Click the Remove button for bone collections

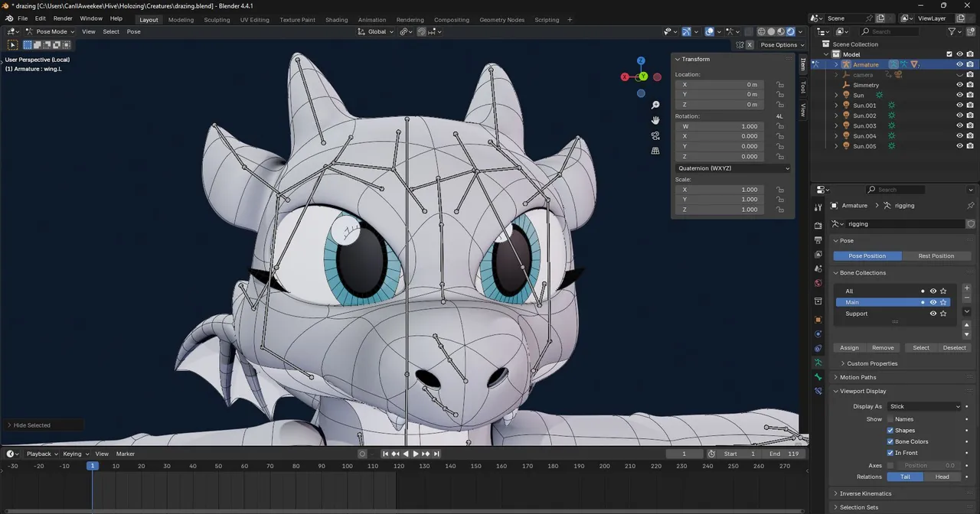pos(883,347)
